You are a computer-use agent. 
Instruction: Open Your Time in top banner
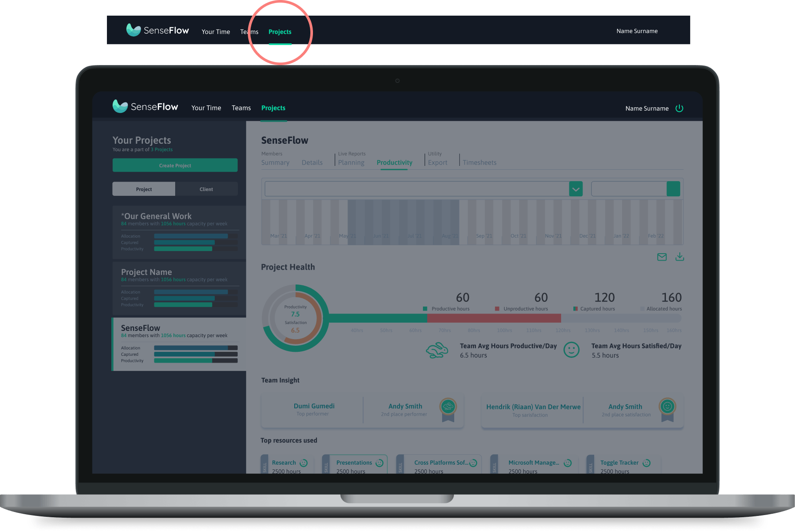coord(216,32)
